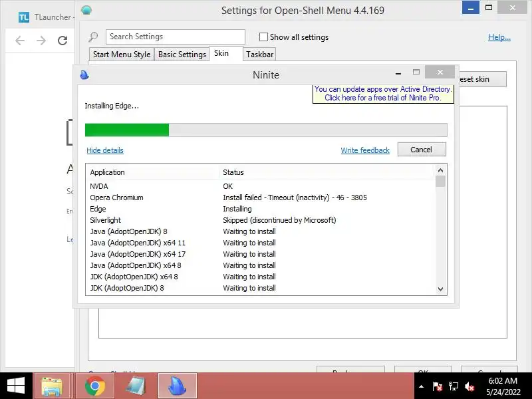Open the Windows Start button
This screenshot has height=399, width=532.
pyautogui.click(x=16, y=386)
